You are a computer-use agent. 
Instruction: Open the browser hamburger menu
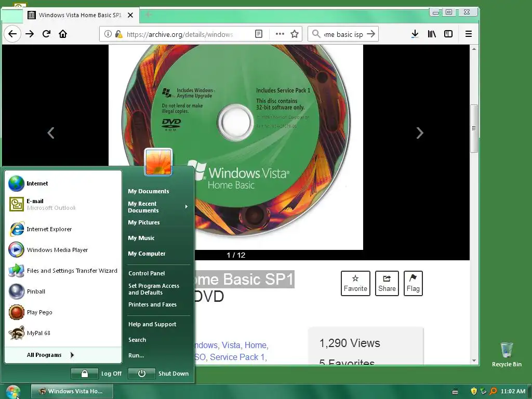tap(469, 34)
